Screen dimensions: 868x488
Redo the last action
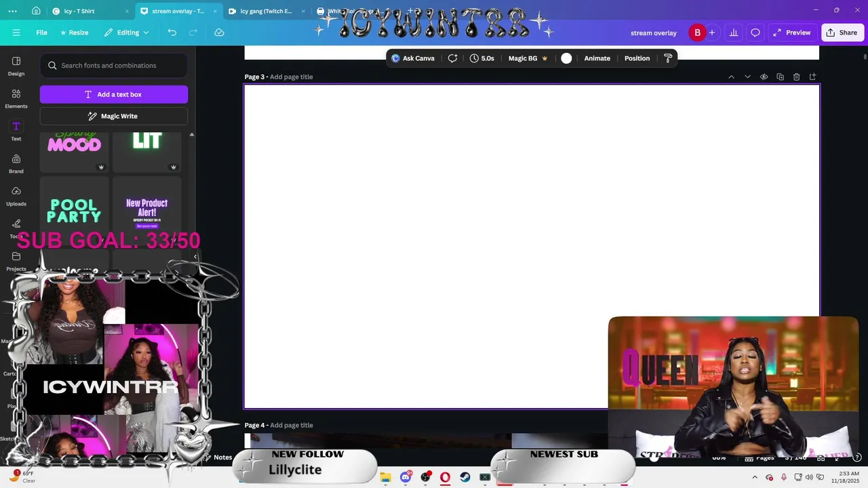[x=193, y=33]
